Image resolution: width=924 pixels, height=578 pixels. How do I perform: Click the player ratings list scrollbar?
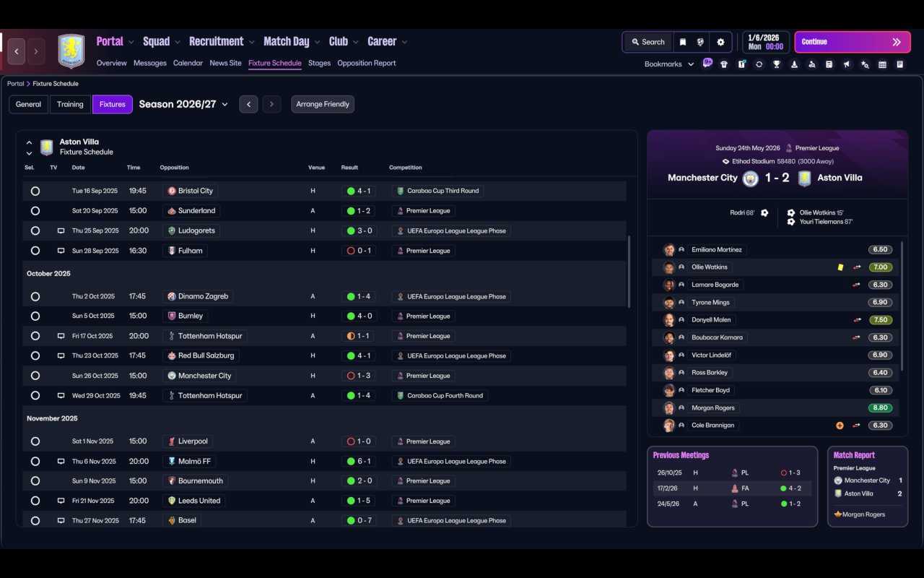click(902, 307)
